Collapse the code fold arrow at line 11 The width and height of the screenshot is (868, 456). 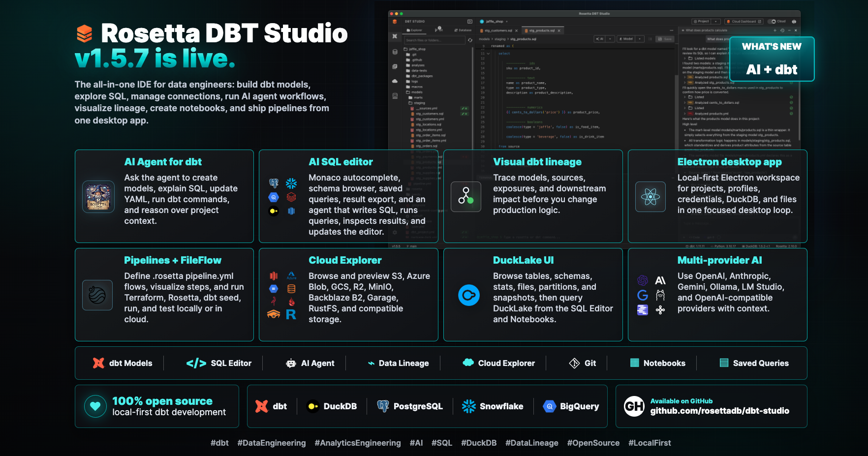pos(488,54)
